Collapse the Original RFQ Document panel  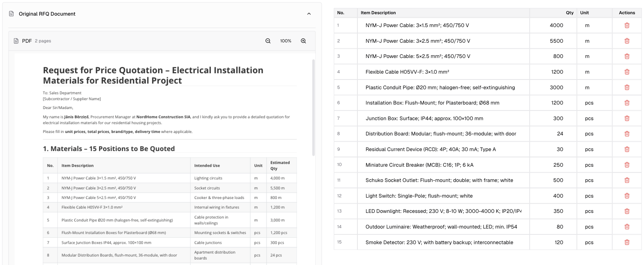click(x=309, y=14)
